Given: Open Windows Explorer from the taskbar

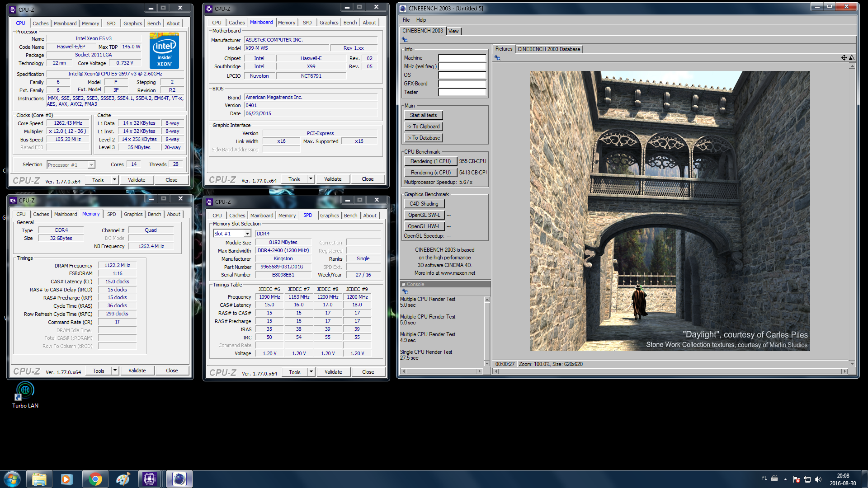Looking at the screenshot, I should [39, 479].
